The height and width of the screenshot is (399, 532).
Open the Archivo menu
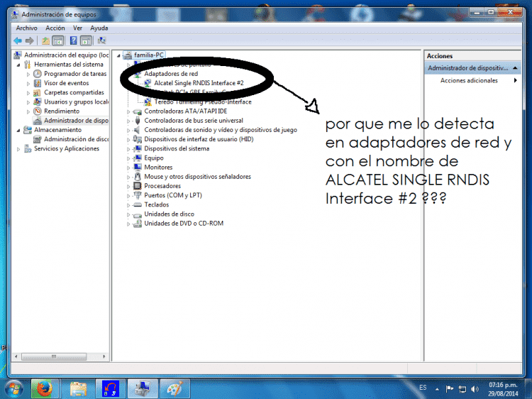pyautogui.click(x=26, y=28)
